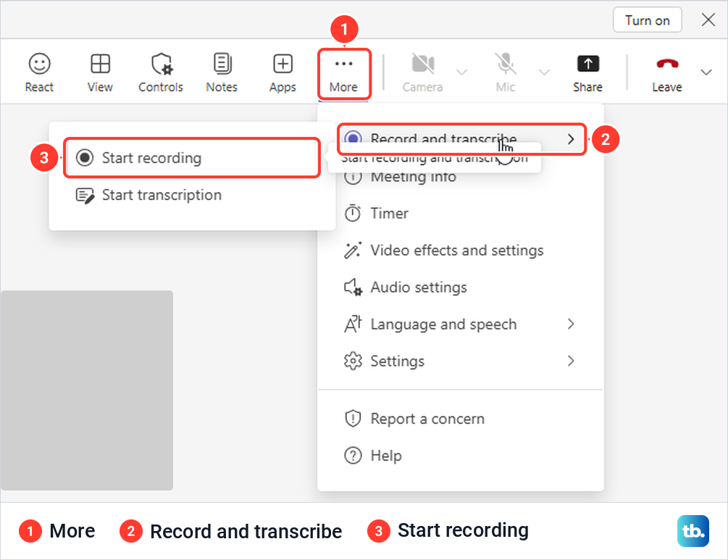This screenshot has width=728, height=560.
Task: Click the gray participant video tile
Action: tap(87, 390)
